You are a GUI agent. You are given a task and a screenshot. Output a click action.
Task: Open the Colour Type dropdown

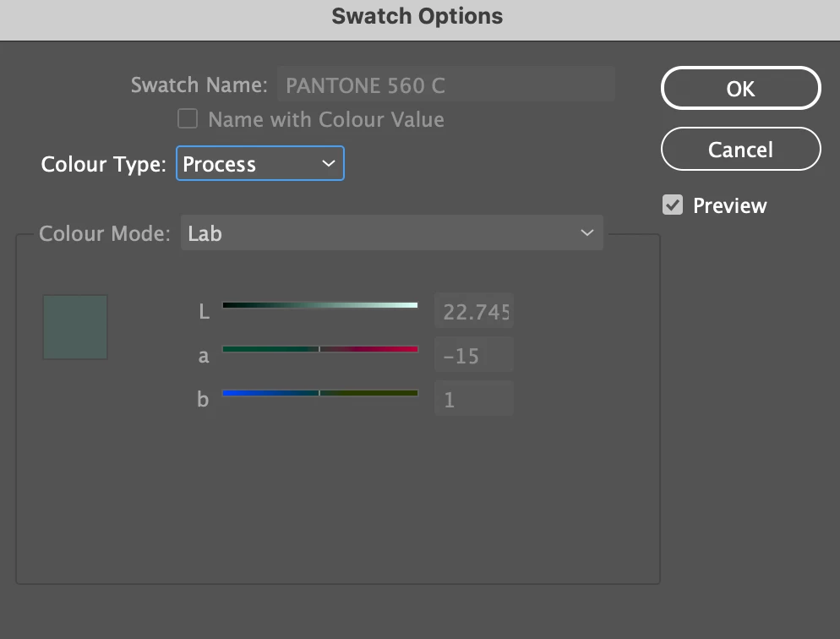[260, 164]
